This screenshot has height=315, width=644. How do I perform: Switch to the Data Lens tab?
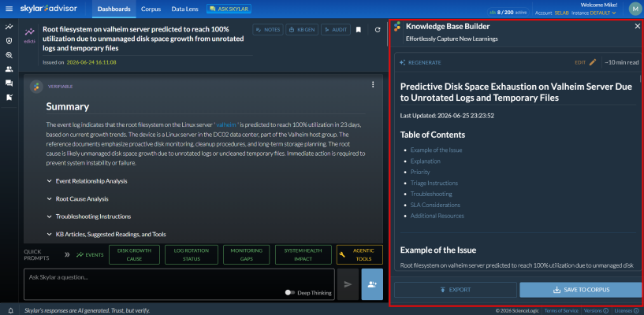coord(184,9)
